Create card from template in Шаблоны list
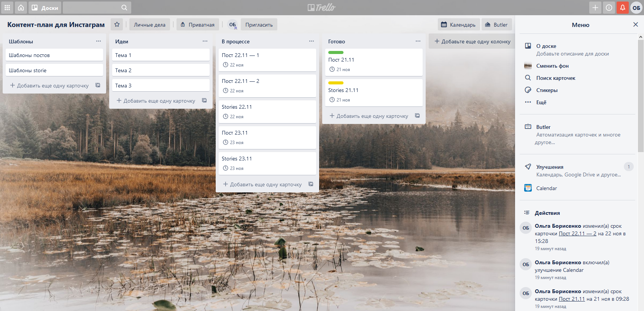 pyautogui.click(x=98, y=85)
